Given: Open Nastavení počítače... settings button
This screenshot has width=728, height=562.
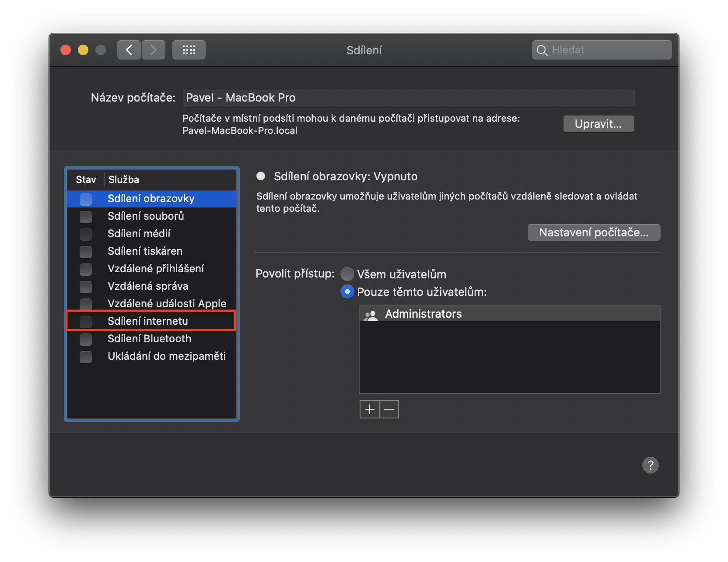Looking at the screenshot, I should click(593, 232).
